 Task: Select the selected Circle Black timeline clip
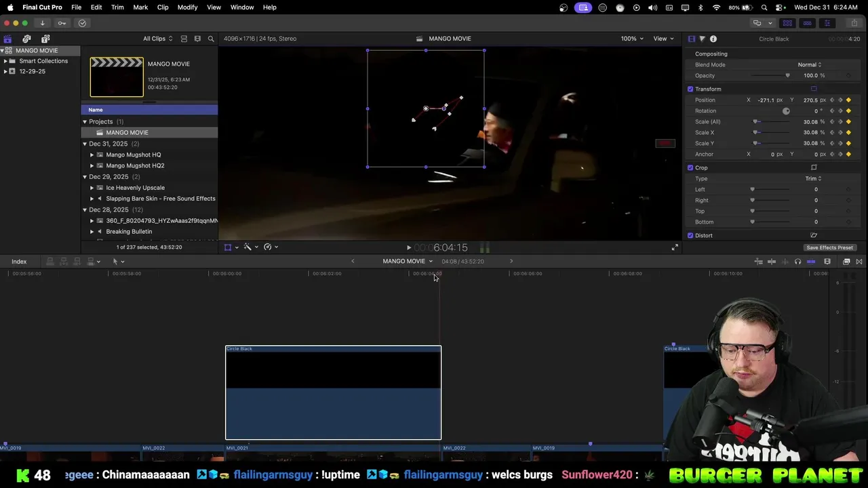coord(333,392)
